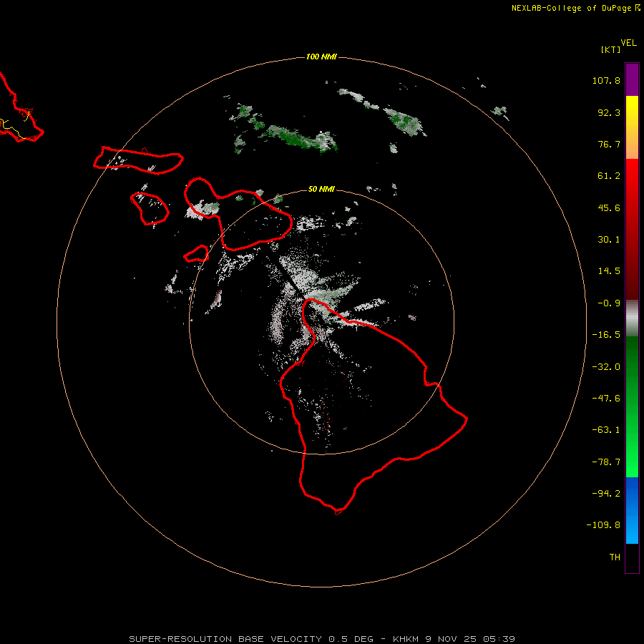This screenshot has width=644, height=644.
Task: Click the 61.2 legend value
Action: pyautogui.click(x=609, y=176)
